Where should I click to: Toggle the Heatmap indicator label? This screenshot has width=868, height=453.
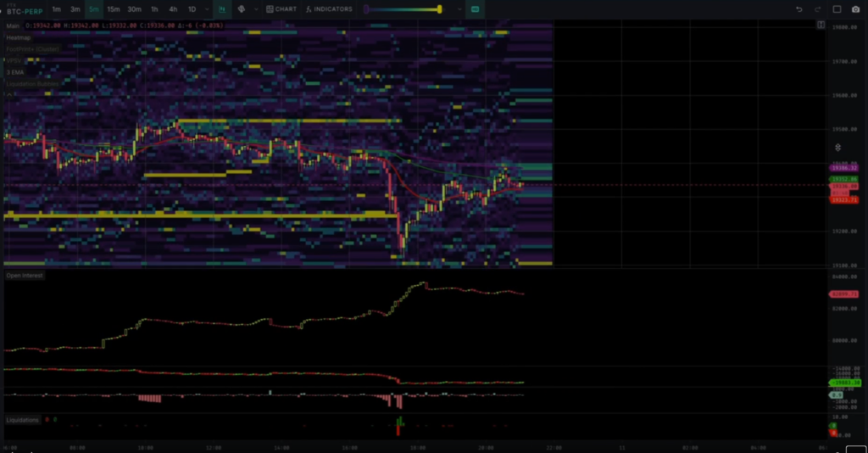click(x=19, y=37)
